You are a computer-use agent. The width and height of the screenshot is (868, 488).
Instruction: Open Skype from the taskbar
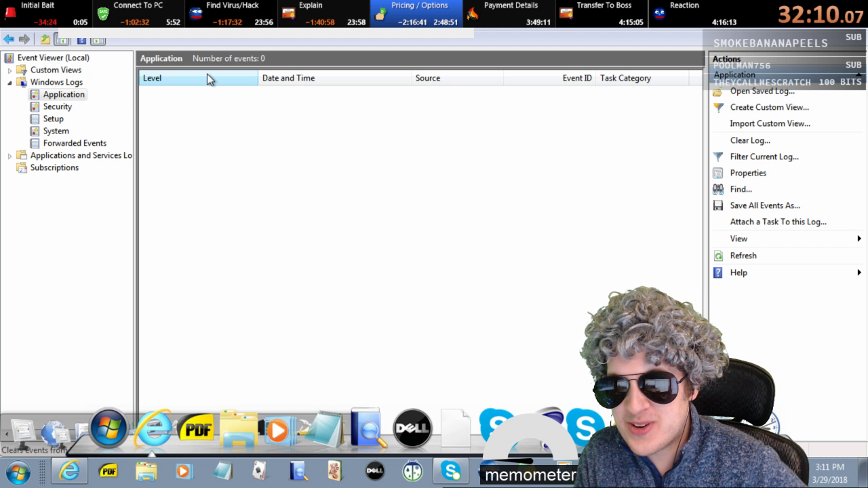coord(451,471)
